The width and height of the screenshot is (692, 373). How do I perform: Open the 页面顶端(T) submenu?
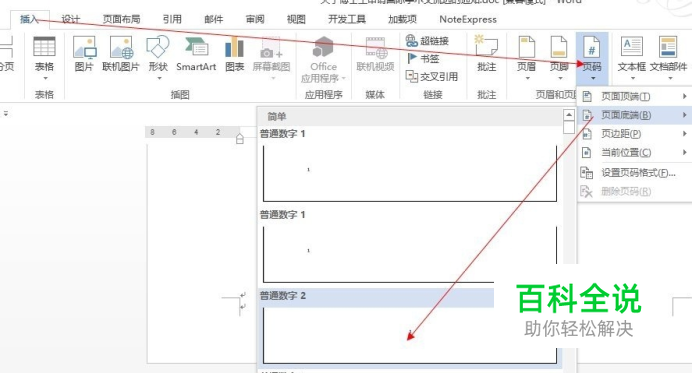pos(634,97)
